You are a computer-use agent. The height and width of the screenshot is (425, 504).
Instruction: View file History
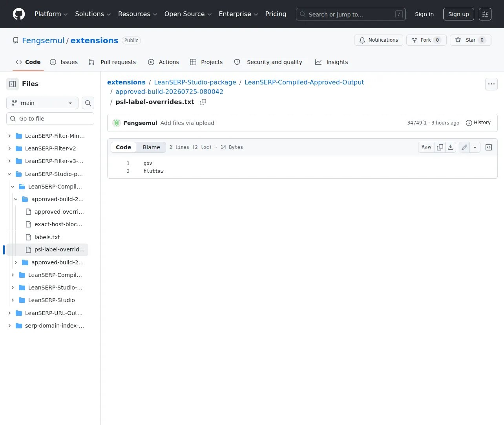(x=478, y=123)
